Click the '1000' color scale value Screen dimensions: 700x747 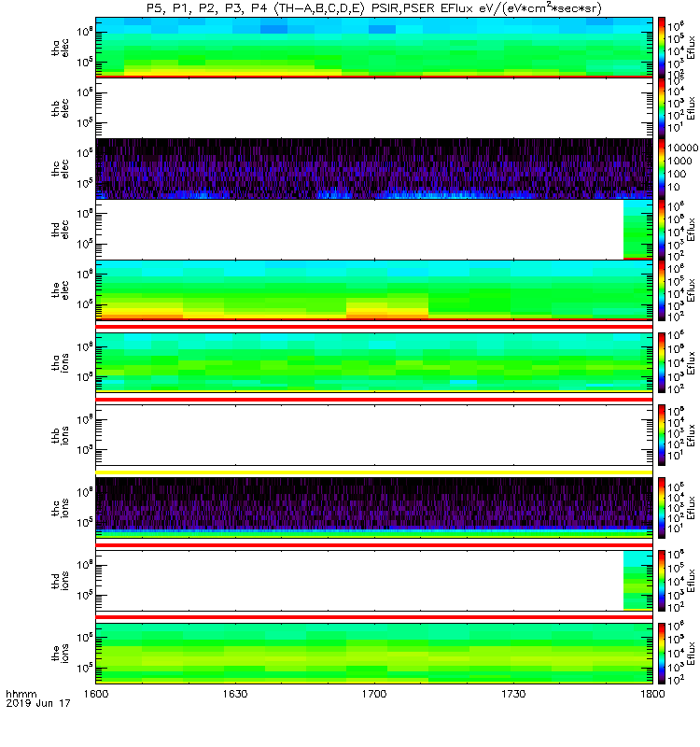[x=680, y=161]
